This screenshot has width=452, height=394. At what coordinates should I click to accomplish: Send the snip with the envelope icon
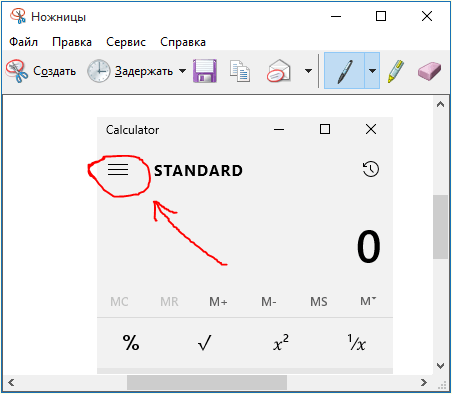(279, 71)
